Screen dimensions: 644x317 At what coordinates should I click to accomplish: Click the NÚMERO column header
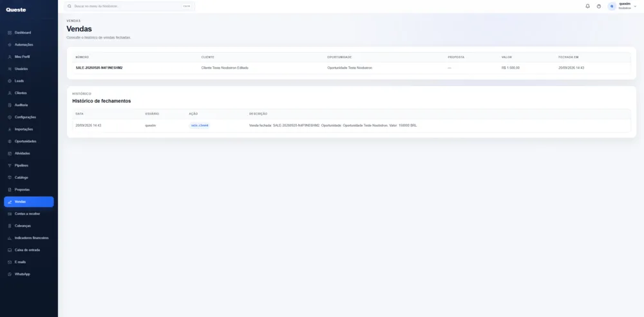82,57
